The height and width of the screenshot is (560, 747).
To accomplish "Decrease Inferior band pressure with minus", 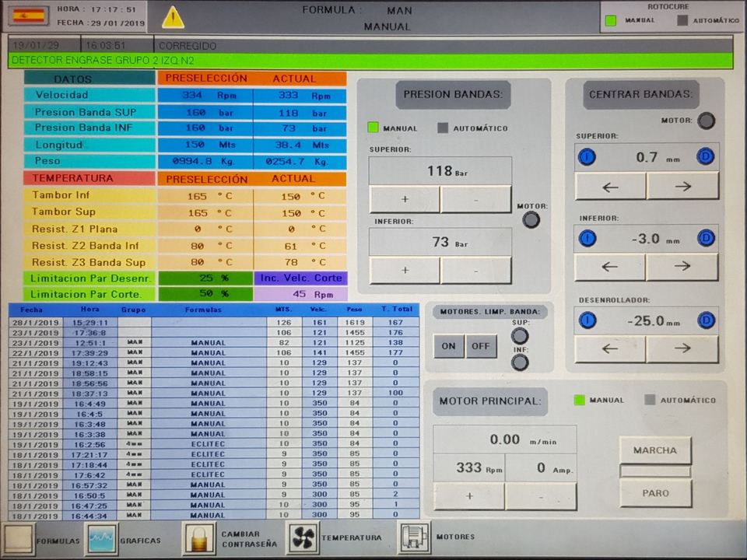I will 476,270.
